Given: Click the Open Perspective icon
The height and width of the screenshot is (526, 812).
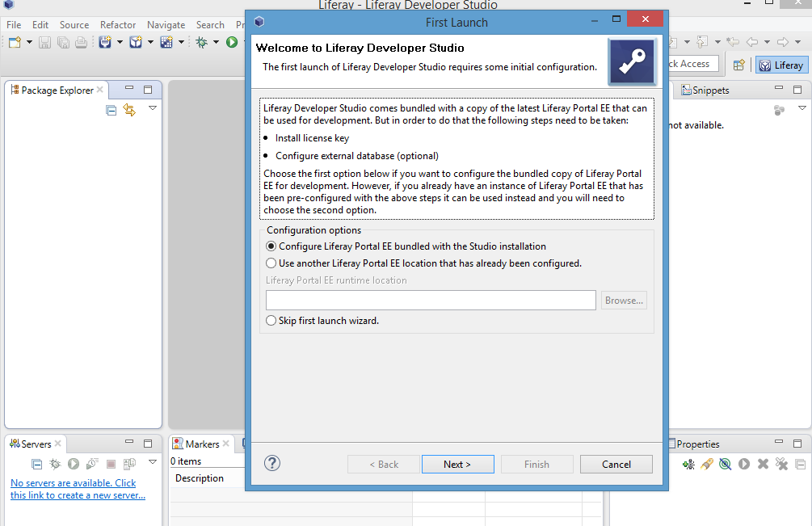Looking at the screenshot, I should point(739,65).
